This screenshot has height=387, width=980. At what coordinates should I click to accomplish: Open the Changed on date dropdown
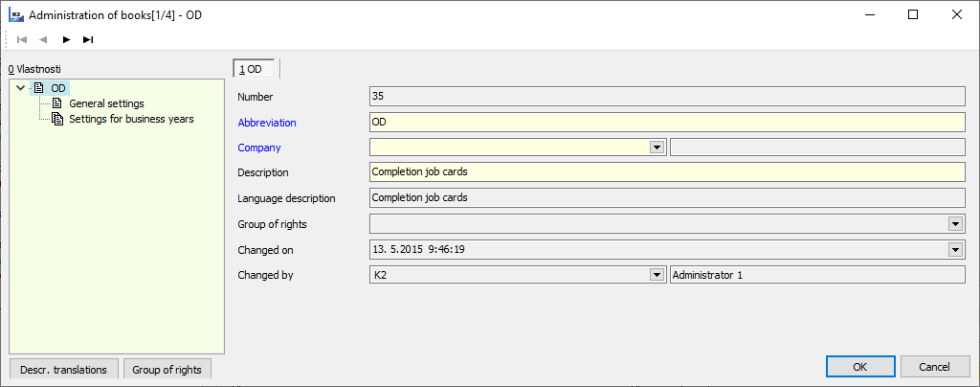pos(955,249)
